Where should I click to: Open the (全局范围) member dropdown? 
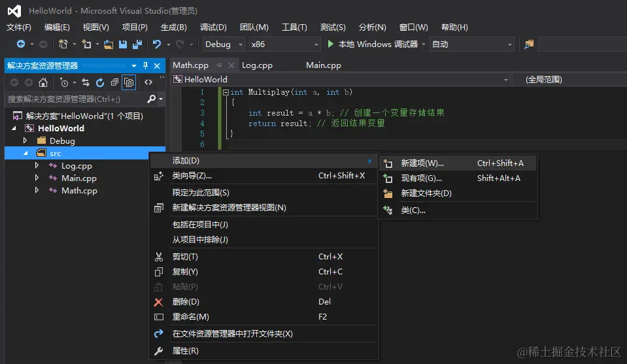coord(569,80)
